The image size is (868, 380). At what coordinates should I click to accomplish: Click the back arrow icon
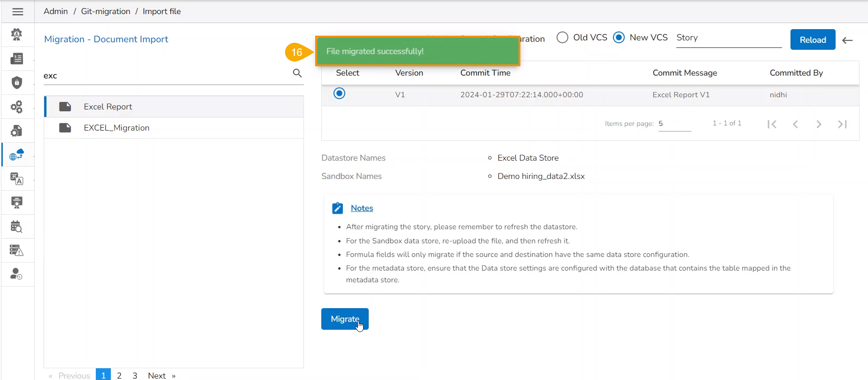pos(847,40)
